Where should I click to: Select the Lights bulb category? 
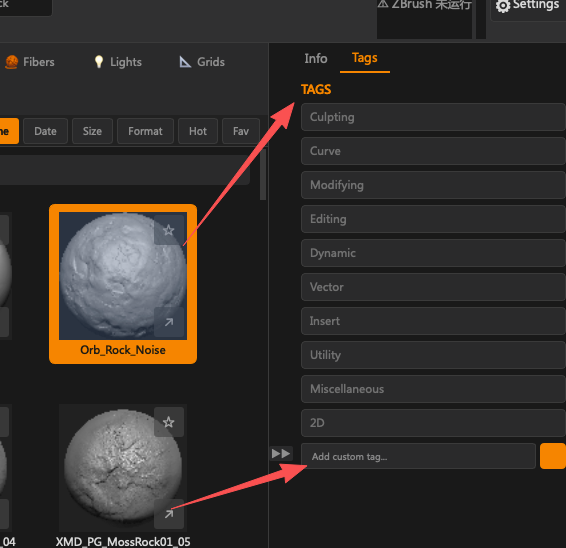(99, 62)
